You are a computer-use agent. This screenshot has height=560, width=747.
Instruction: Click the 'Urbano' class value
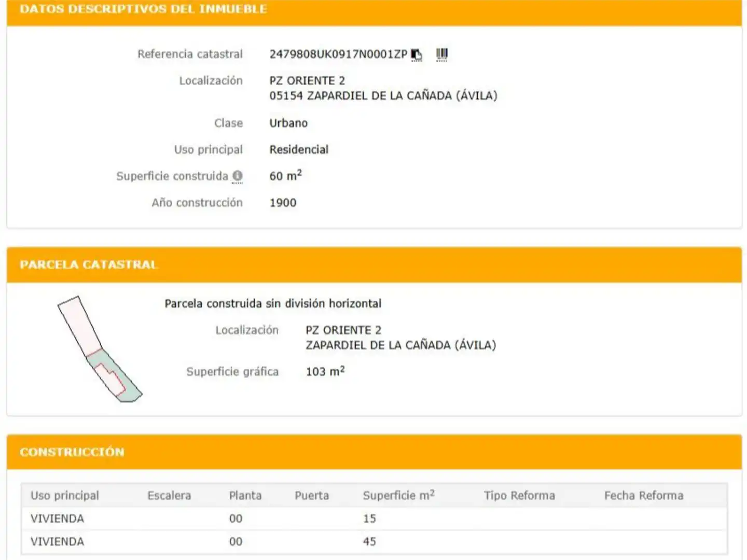click(288, 123)
